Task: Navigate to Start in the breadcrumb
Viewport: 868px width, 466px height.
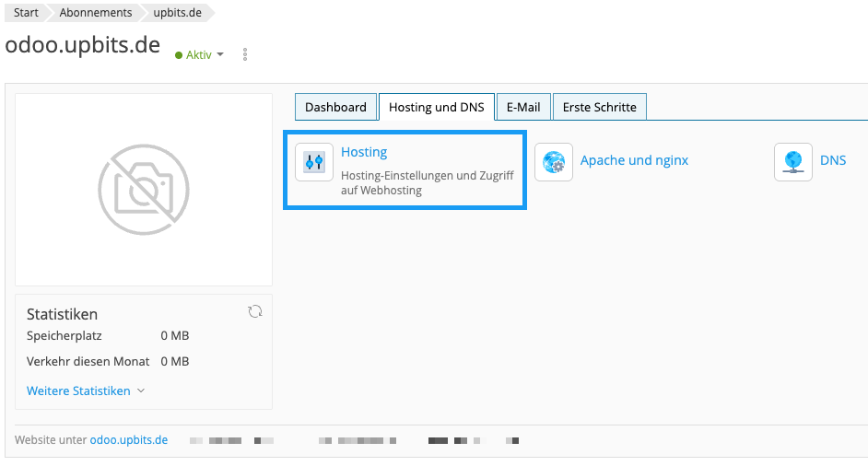Action: pos(26,13)
